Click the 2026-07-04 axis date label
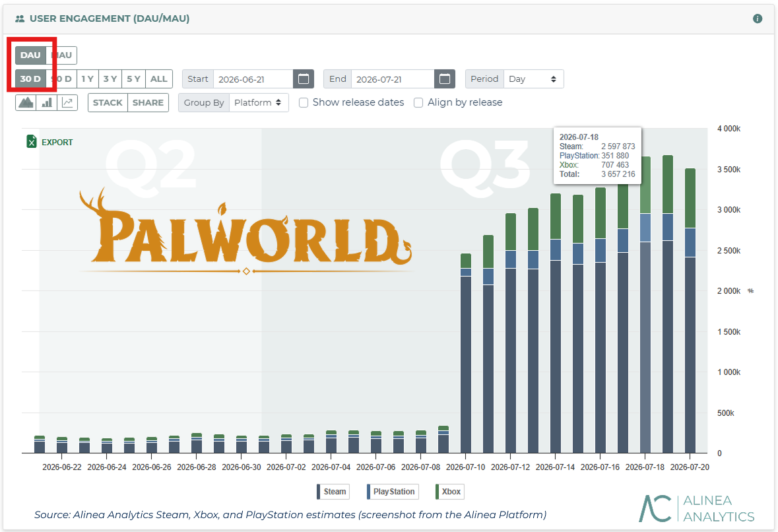The image size is (778, 532). click(331, 467)
